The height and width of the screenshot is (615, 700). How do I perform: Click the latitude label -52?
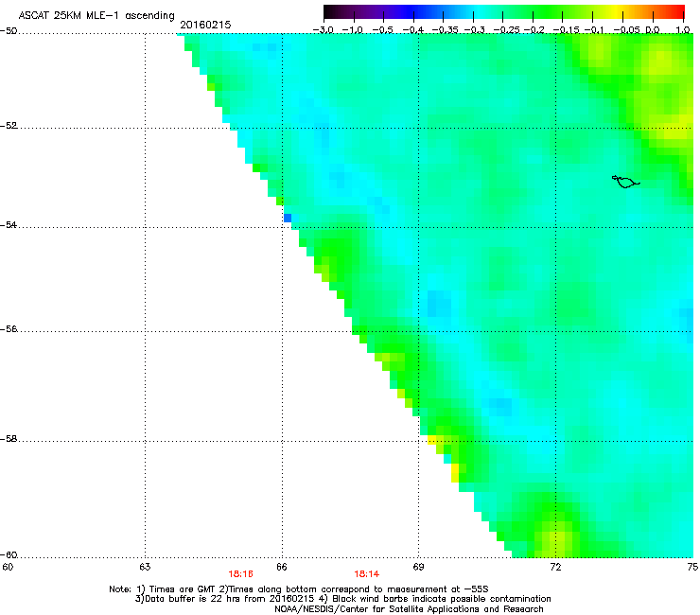tap(9, 126)
